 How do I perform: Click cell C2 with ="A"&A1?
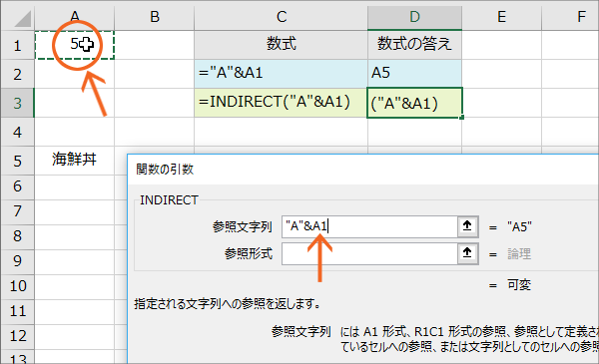pyautogui.click(x=282, y=74)
